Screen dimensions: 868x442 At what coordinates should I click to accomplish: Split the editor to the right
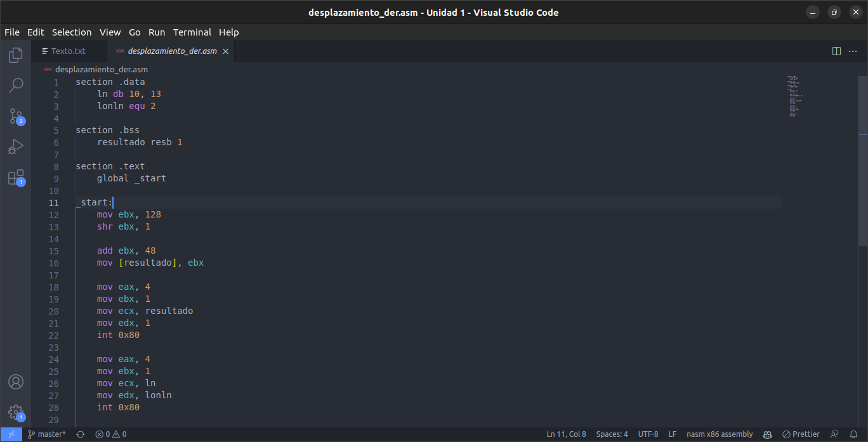coord(836,51)
